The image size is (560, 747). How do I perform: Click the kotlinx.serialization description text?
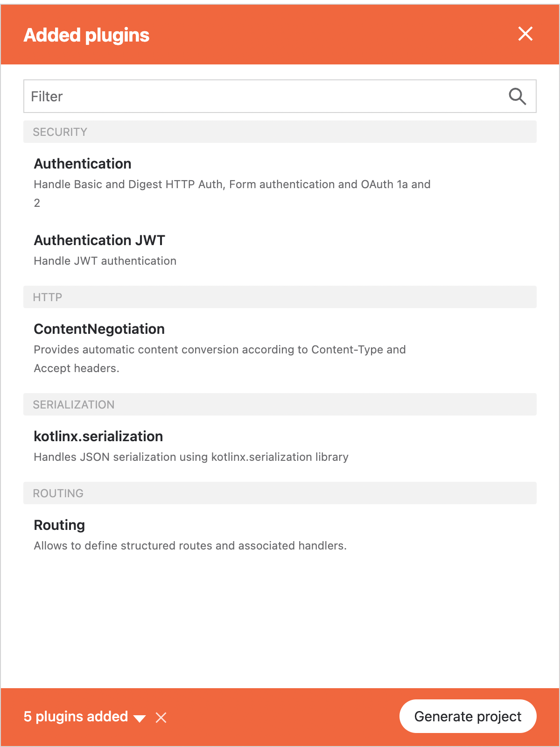pos(191,457)
